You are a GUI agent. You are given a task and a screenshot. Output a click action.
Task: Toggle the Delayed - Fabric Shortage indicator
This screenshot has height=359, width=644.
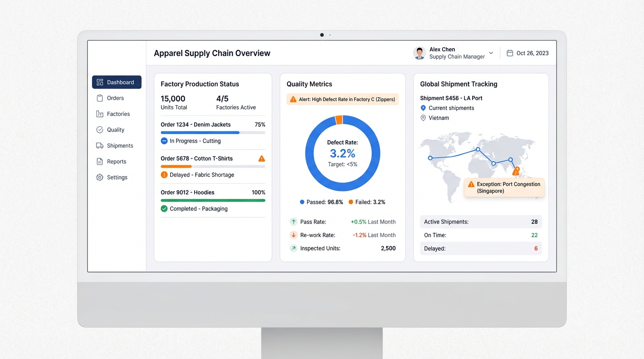coord(164,174)
